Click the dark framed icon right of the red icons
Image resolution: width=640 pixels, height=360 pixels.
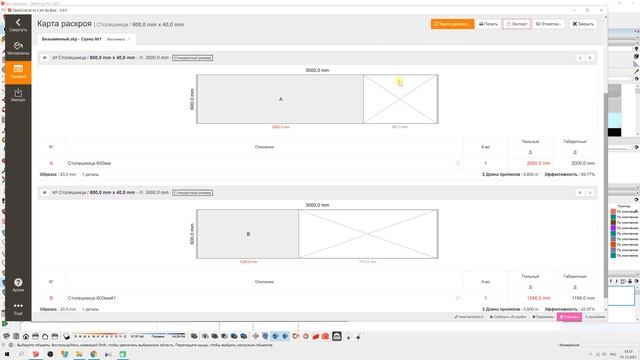pos(337,336)
